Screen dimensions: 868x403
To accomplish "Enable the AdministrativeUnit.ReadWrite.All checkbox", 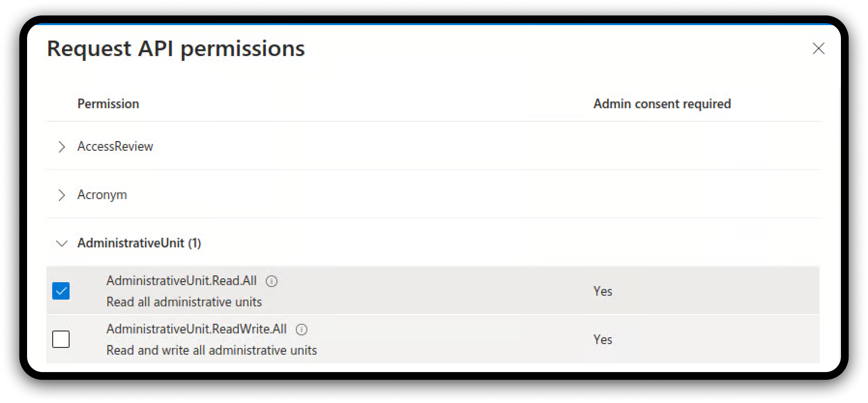I will 61,339.
